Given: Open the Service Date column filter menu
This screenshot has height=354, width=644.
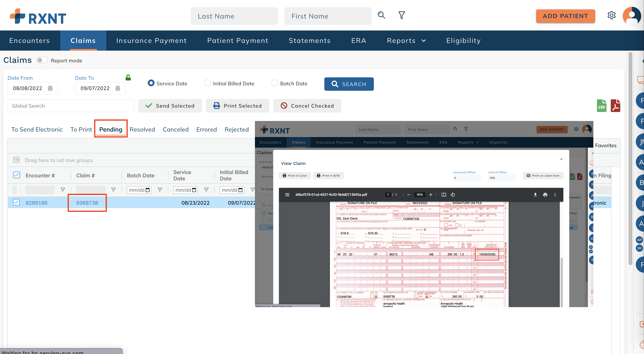Looking at the screenshot, I should coord(206,190).
